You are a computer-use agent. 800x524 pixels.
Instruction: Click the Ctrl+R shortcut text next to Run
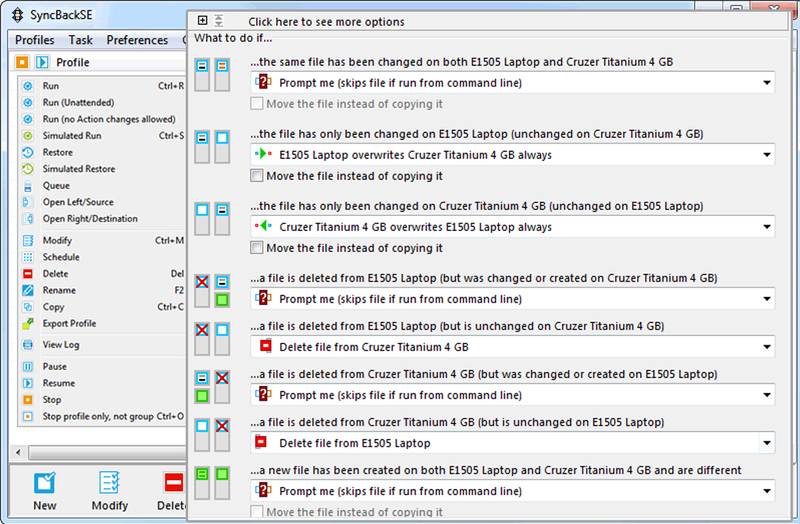coord(171,86)
